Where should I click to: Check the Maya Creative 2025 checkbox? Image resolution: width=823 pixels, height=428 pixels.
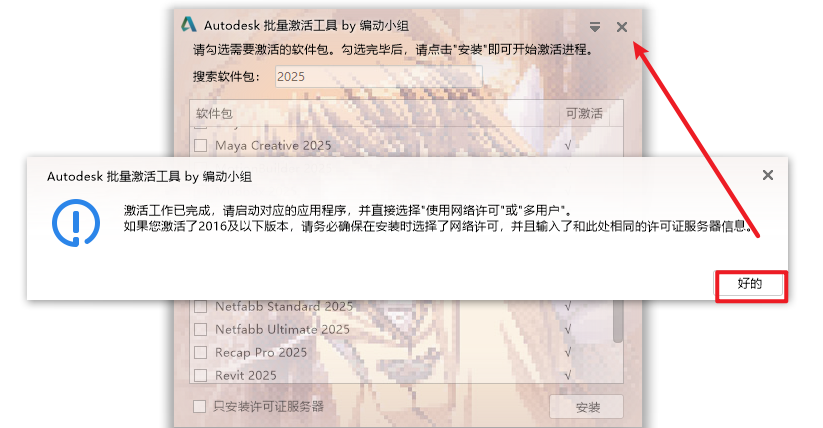(201, 145)
